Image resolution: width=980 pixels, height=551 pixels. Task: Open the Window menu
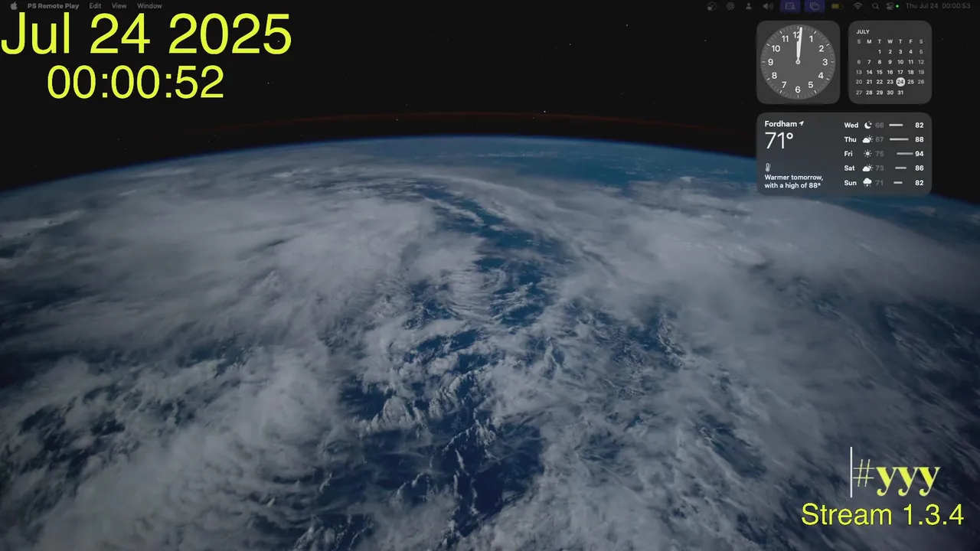[x=149, y=5]
